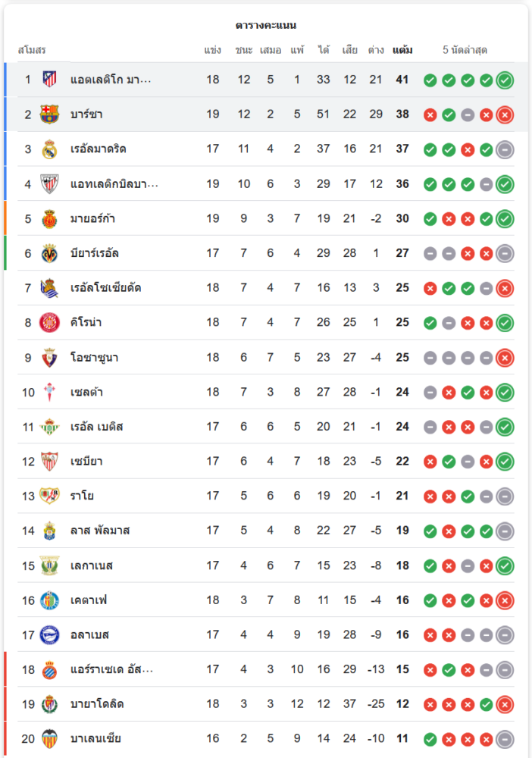This screenshot has width=532, height=758.
Task: Click the Getafe club crest
Action: pos(49,600)
